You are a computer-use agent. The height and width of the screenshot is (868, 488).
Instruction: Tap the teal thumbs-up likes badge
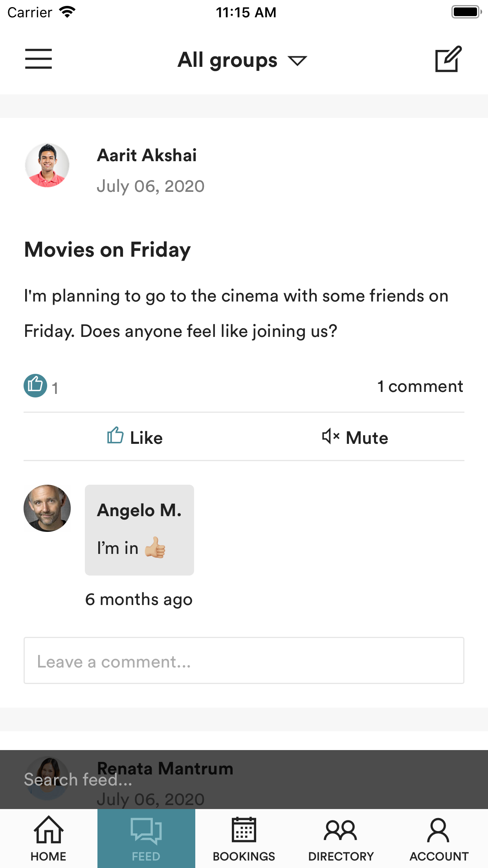pyautogui.click(x=35, y=386)
